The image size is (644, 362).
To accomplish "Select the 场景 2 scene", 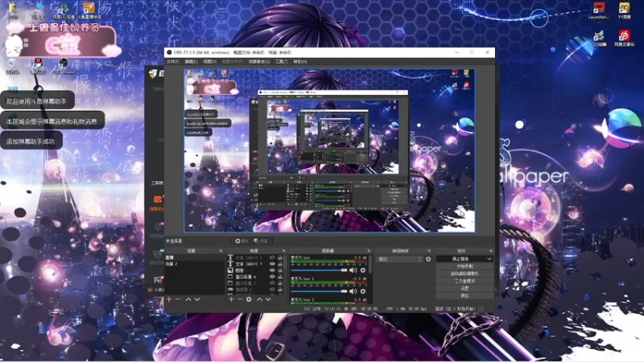I will (195, 264).
